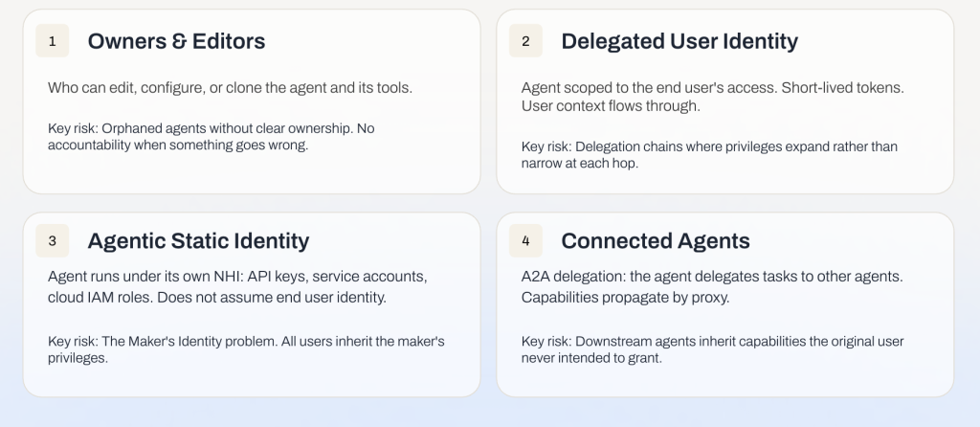Click the Maker's Identity problem key risk

point(246,349)
